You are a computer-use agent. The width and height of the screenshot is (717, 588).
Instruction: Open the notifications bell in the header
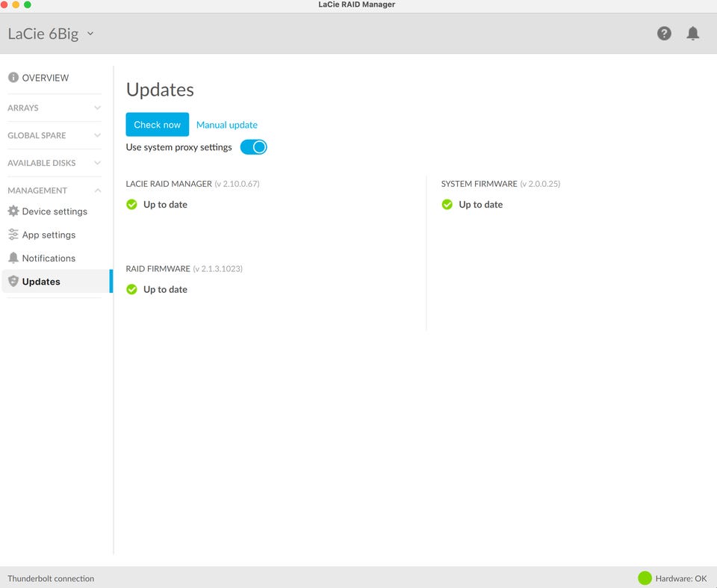click(x=693, y=34)
